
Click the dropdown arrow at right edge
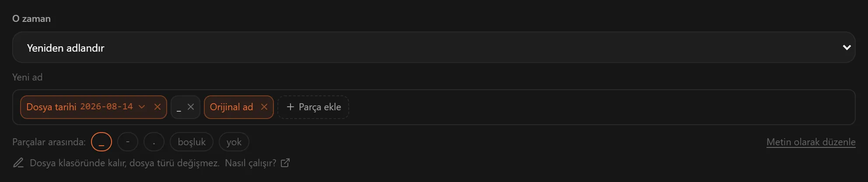(x=847, y=47)
